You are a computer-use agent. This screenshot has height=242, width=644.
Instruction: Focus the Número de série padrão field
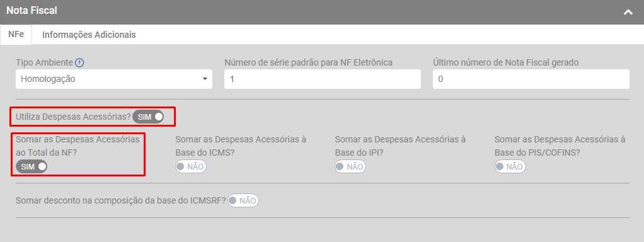point(323,79)
